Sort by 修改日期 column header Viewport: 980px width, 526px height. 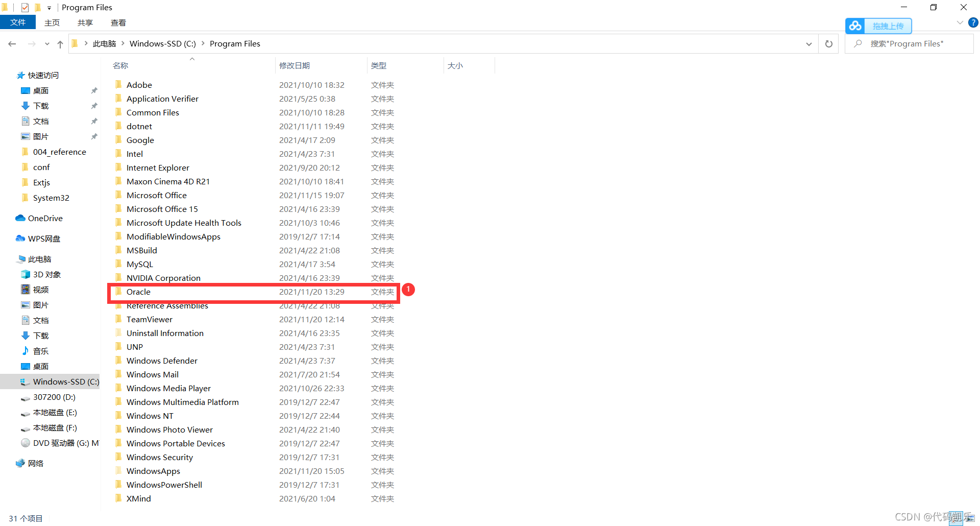(x=295, y=65)
